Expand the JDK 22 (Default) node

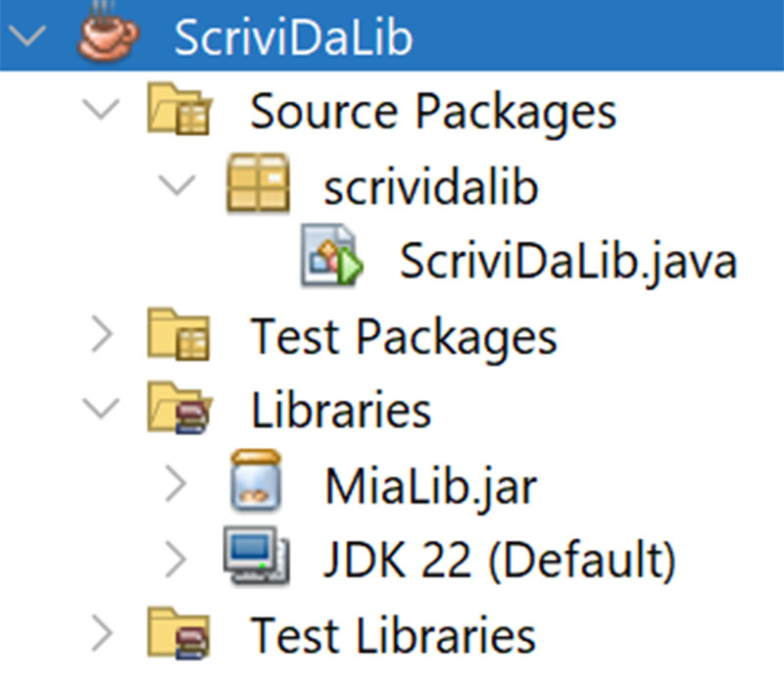(176, 559)
